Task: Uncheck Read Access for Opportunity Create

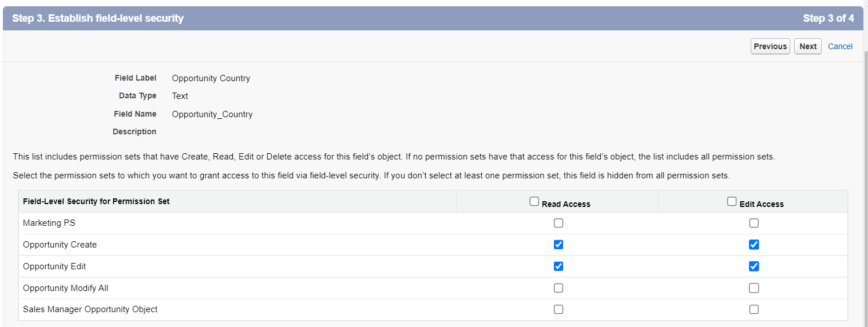Action: [x=558, y=245]
